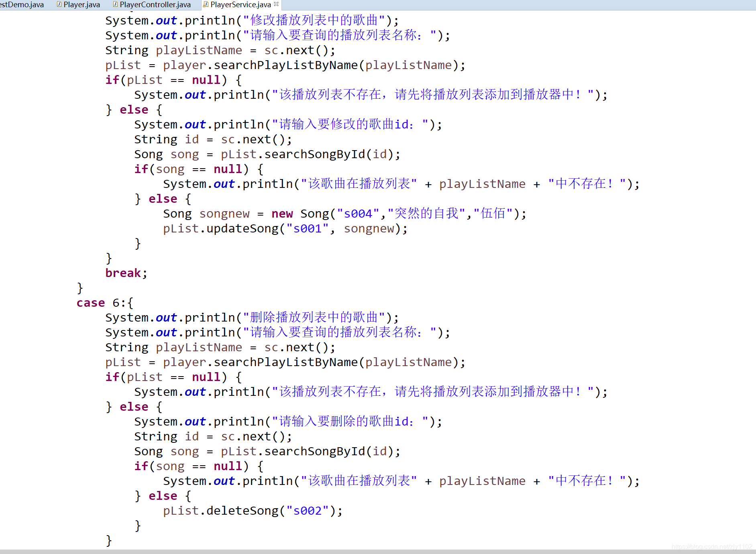This screenshot has width=756, height=554.
Task: Click 'pList.updateSong("s001", songnew);' line
Action: [x=285, y=228]
